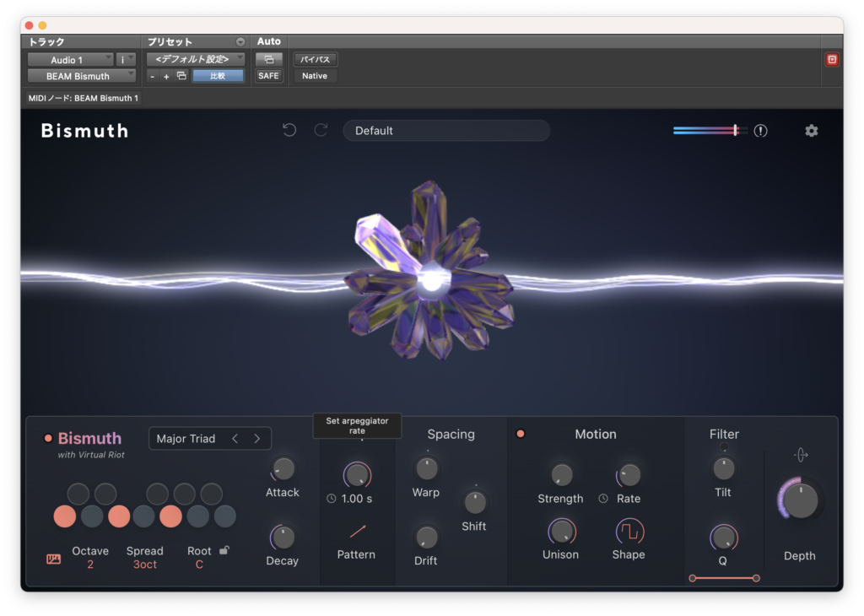This screenshot has width=864, height=616.
Task: Undo the last change in Bismuth
Action: point(289,130)
